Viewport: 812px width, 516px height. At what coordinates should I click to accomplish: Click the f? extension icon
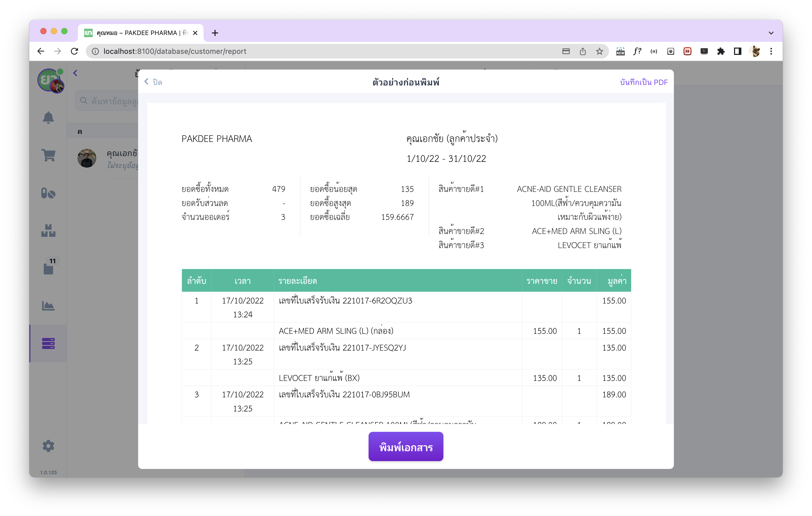[x=637, y=51]
